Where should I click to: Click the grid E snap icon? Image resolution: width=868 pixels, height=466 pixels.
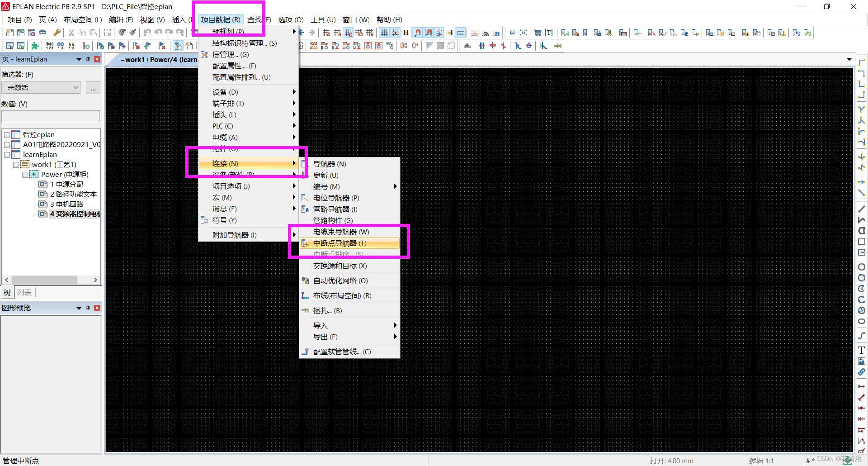[370, 33]
